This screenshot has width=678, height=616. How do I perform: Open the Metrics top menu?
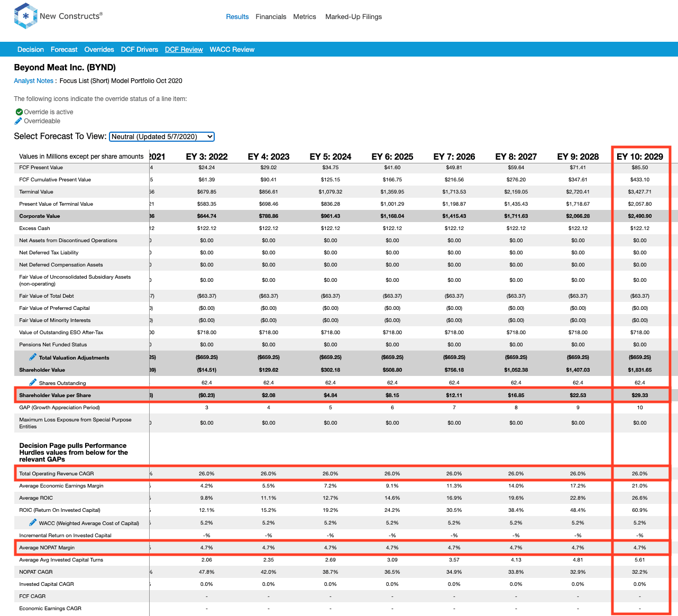click(x=305, y=17)
